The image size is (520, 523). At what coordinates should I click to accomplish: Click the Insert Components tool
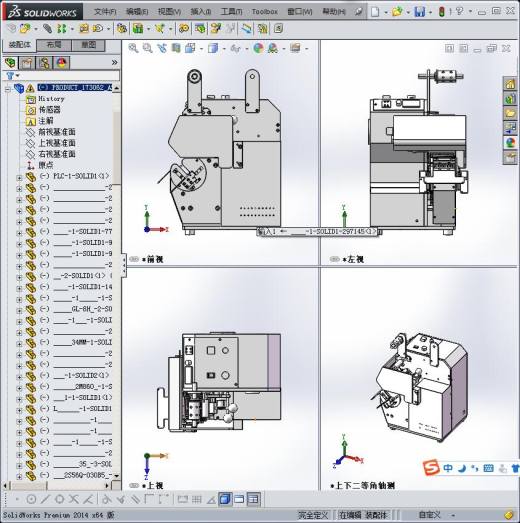click(25, 29)
